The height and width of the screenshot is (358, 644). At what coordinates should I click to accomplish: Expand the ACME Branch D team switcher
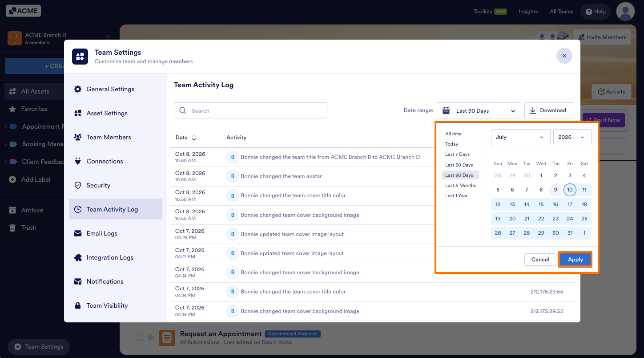(108, 38)
